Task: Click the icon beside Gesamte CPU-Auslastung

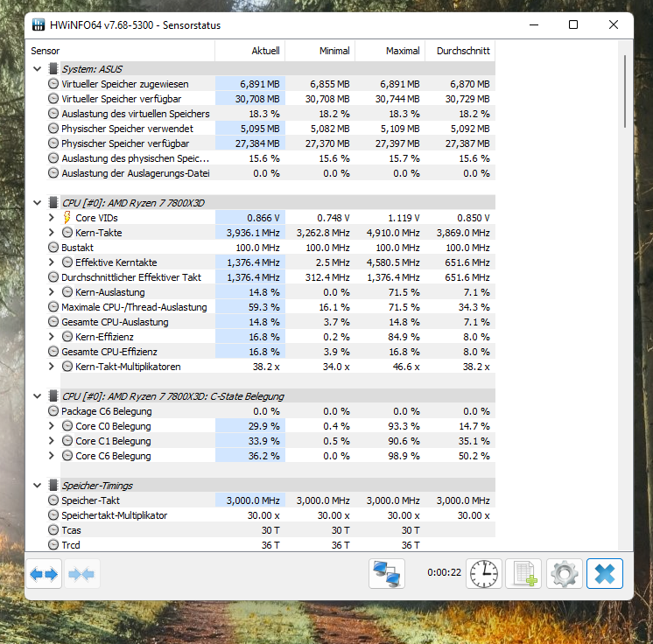Action: [x=53, y=322]
